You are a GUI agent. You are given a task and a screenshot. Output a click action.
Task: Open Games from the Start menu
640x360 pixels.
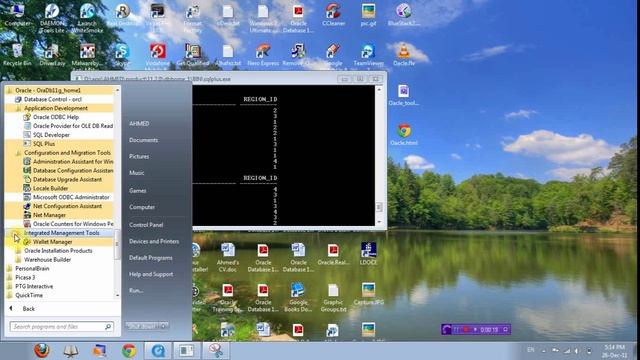pyautogui.click(x=138, y=191)
